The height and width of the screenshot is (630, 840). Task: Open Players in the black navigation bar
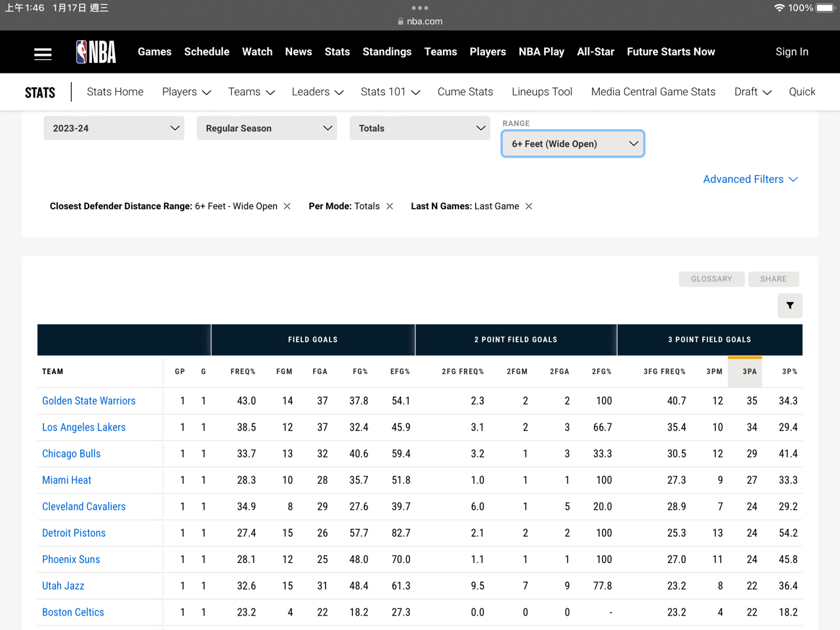[488, 52]
